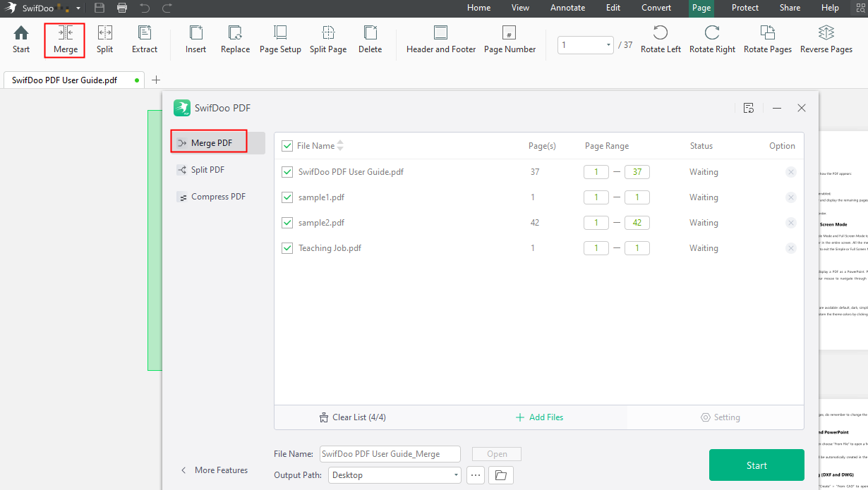Open the Home menu
868x490 pixels.
point(478,8)
